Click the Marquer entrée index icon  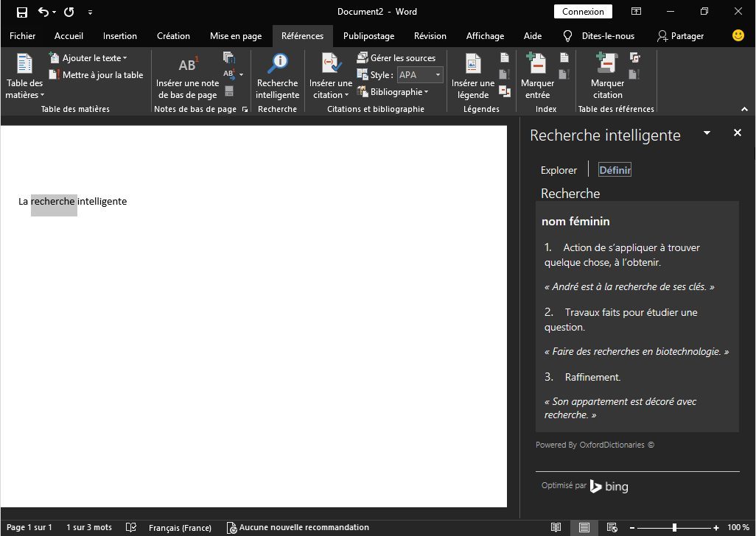point(537,66)
